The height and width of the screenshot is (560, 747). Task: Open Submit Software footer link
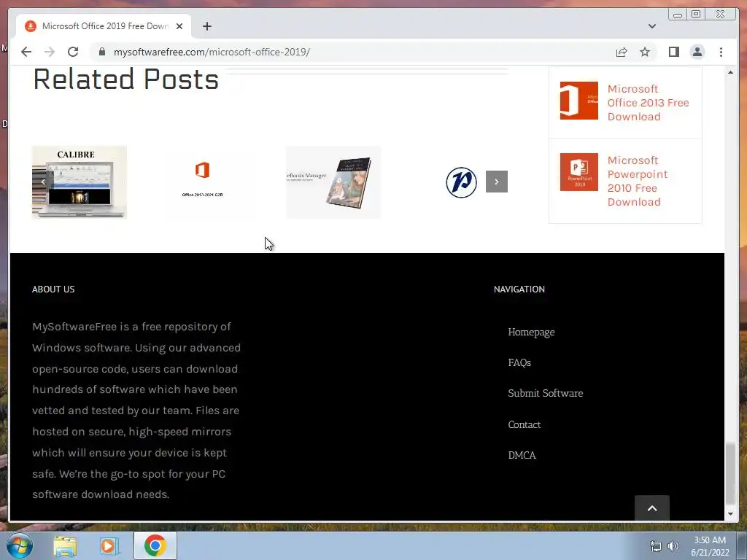point(546,393)
